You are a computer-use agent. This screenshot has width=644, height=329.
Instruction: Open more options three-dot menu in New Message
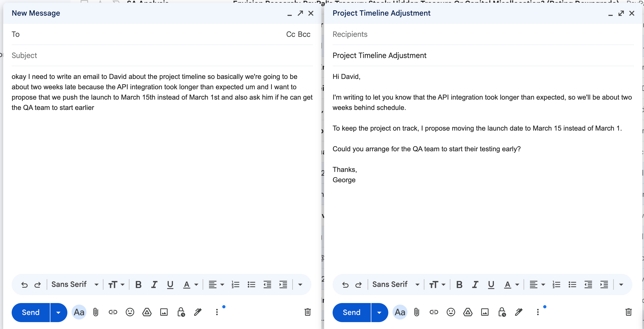(217, 312)
